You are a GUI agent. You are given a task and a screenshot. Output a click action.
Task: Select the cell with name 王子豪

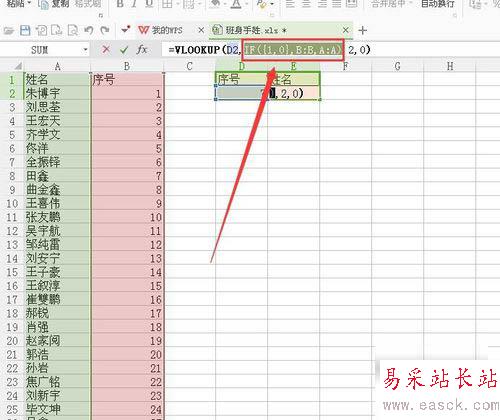point(57,272)
